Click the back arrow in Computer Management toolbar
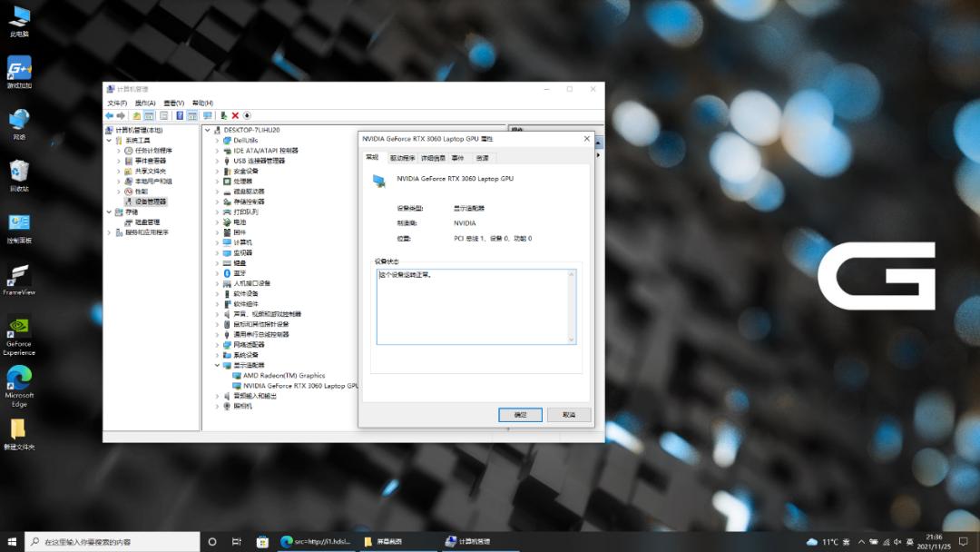 tap(109, 115)
